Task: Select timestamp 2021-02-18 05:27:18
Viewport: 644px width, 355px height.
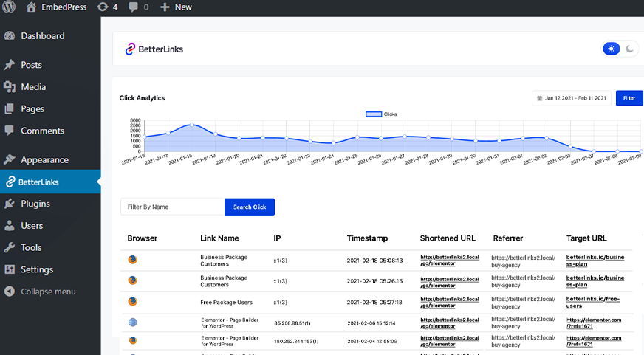Action: 374,302
